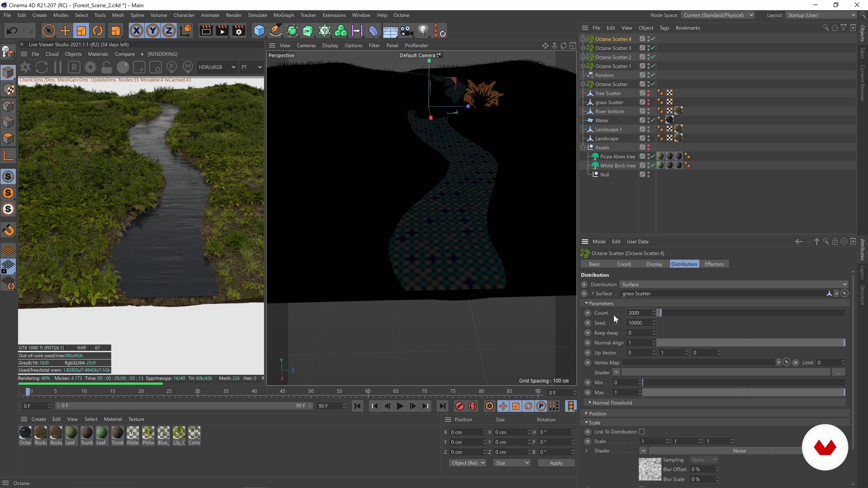Click the Undo arrow icon

pyautogui.click(x=12, y=31)
